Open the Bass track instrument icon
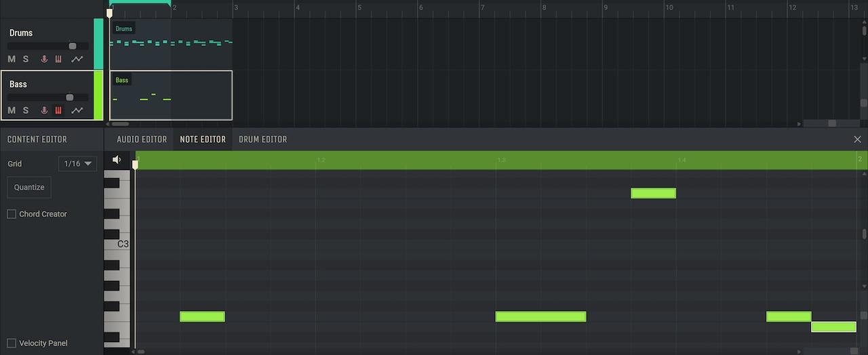Screen dimensions: 868x355 (58, 110)
